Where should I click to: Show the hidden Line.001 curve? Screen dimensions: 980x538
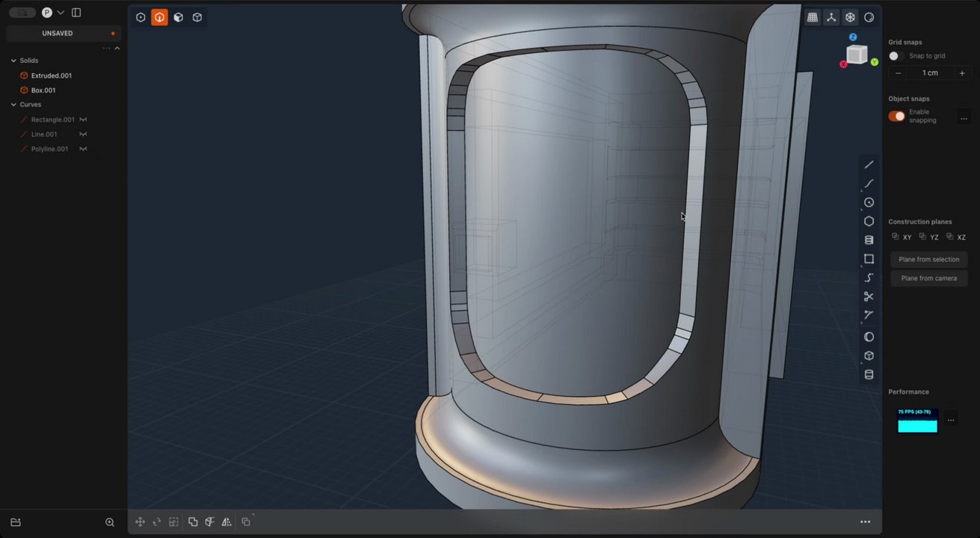click(x=84, y=134)
